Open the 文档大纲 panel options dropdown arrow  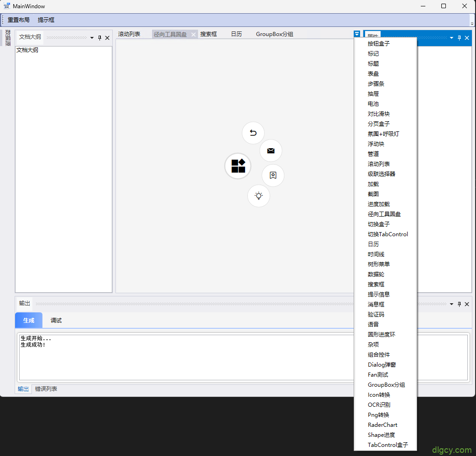92,38
